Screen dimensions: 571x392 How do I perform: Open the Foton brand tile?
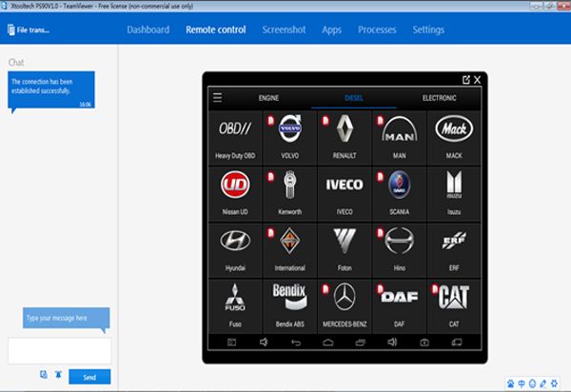pyautogui.click(x=345, y=250)
